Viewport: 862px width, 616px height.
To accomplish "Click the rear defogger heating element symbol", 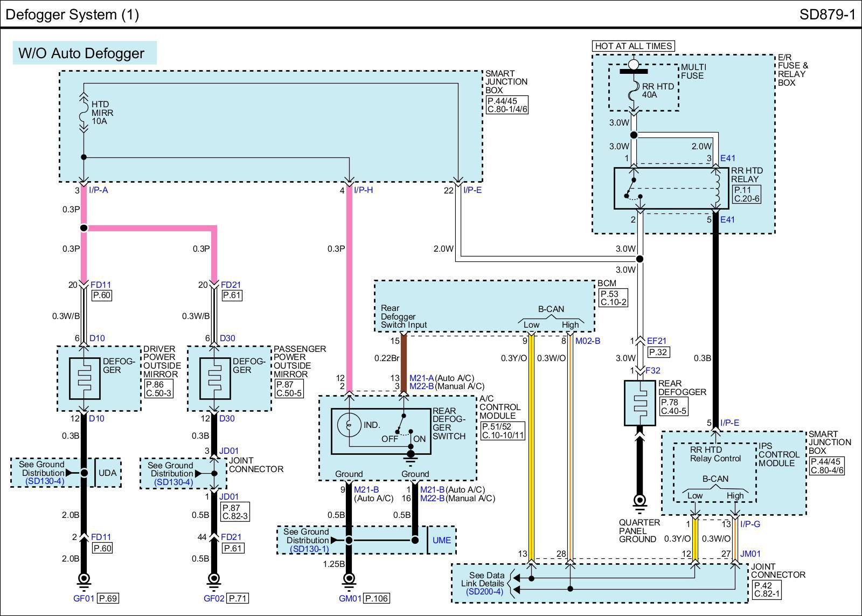I will coord(639,403).
